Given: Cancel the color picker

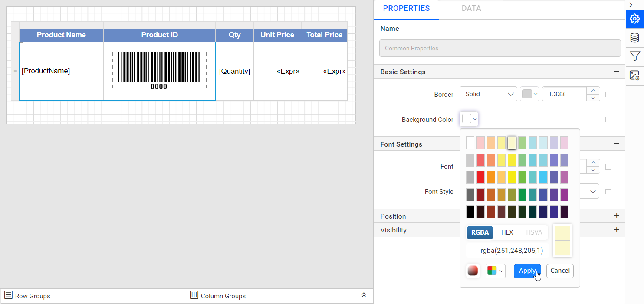Looking at the screenshot, I should (x=560, y=271).
